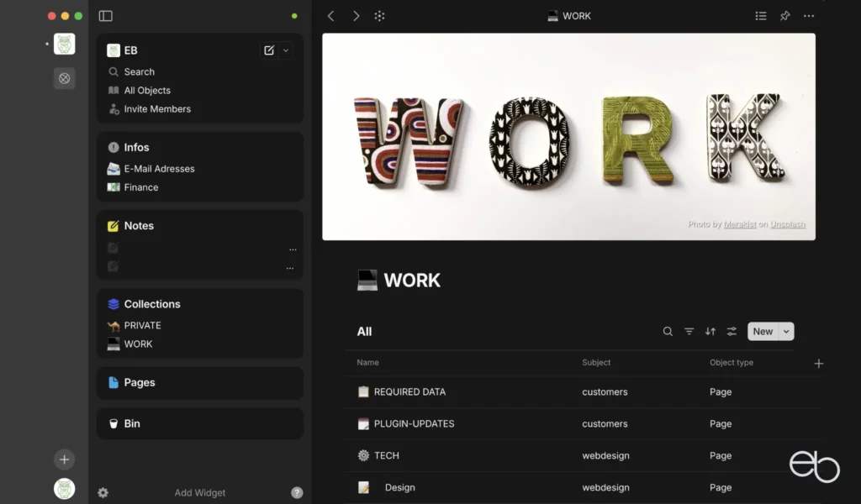The width and height of the screenshot is (861, 504).
Task: Click the All view name
Action: [364, 332]
